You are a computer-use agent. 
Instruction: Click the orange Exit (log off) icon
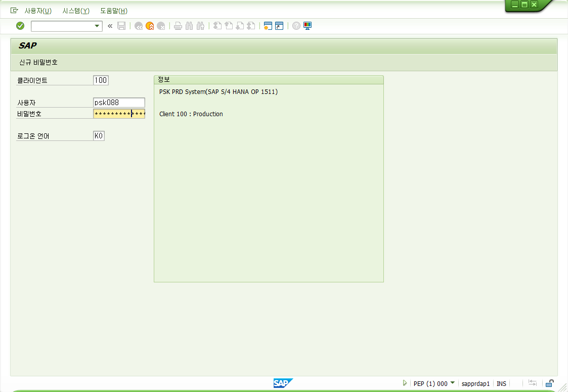[149, 26]
